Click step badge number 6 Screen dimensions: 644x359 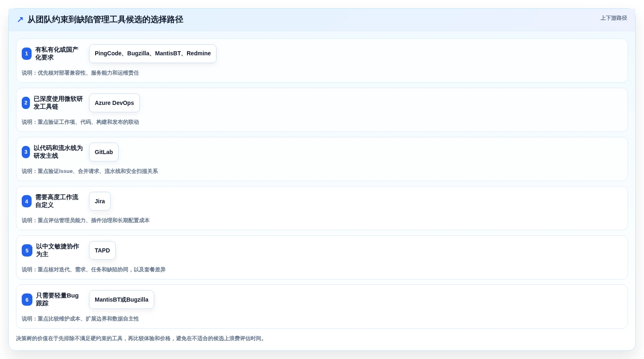(27, 300)
